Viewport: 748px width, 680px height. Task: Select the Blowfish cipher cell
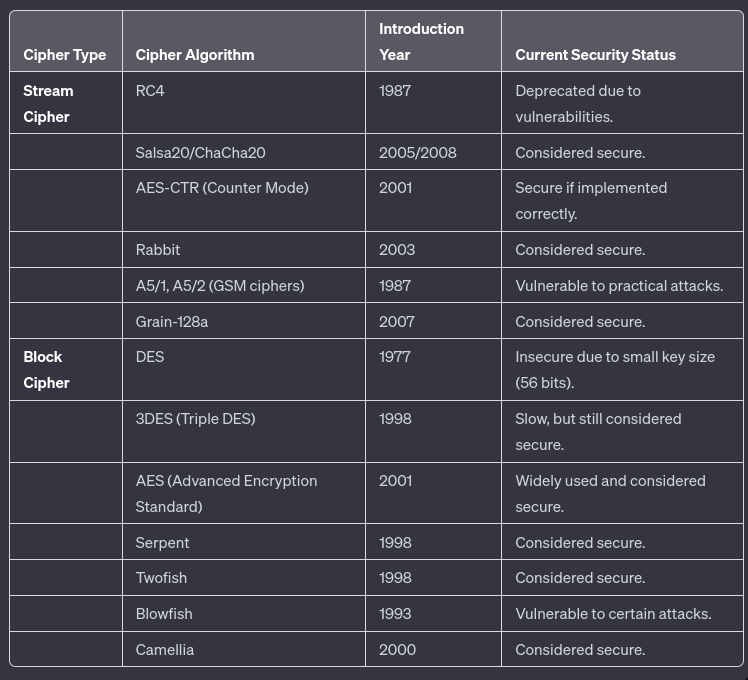pos(164,613)
